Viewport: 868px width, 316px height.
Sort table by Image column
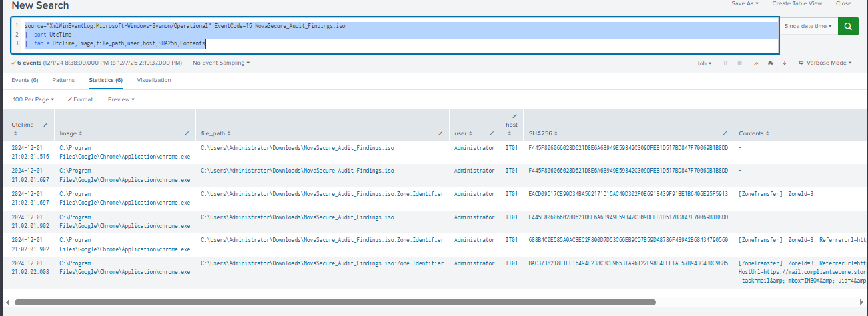tap(70, 133)
